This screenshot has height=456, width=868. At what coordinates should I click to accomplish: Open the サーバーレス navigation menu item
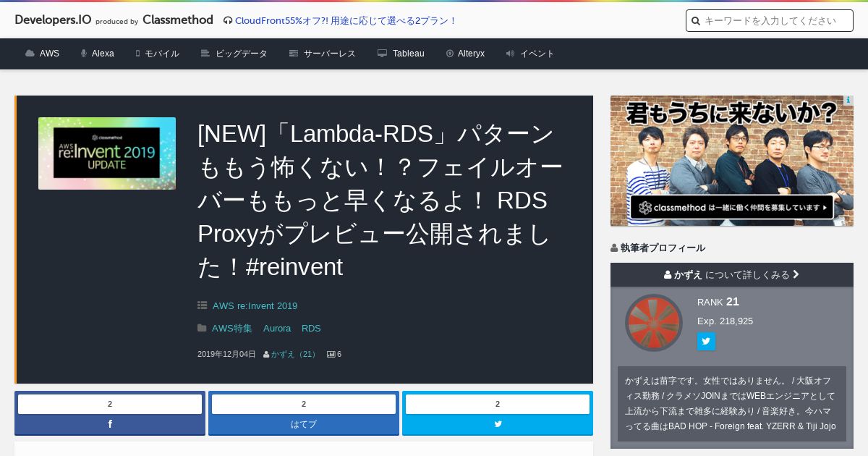(x=323, y=54)
